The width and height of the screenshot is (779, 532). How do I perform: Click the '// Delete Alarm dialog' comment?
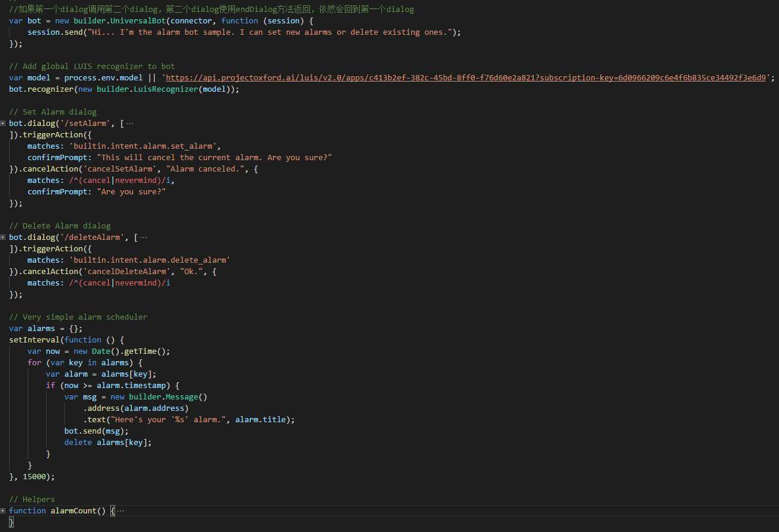[x=60, y=226]
